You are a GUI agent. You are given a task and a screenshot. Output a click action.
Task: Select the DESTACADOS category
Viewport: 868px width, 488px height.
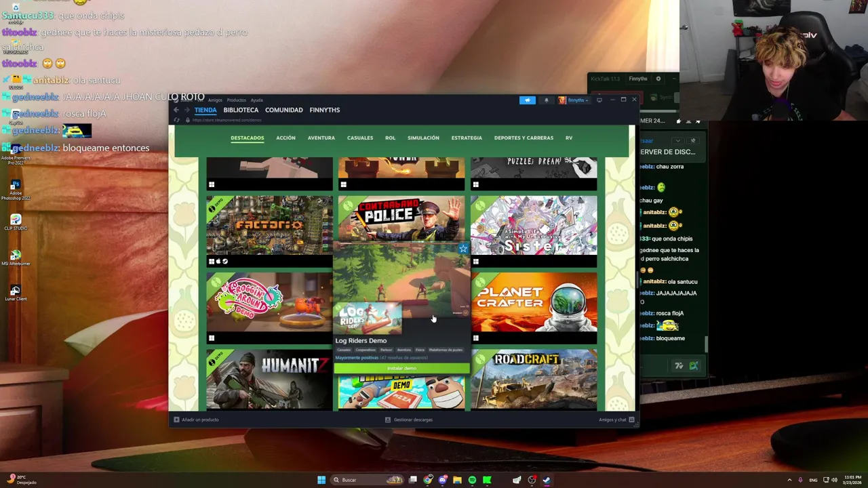(x=248, y=138)
